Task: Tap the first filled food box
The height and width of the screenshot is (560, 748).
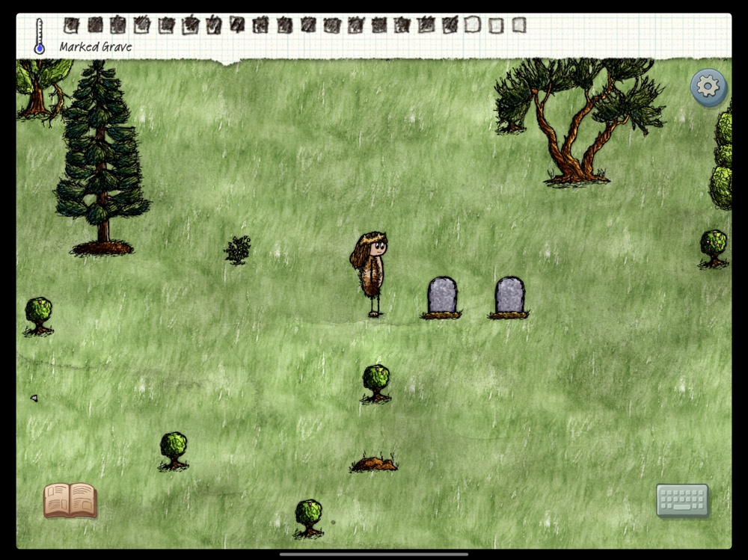Action: [x=71, y=25]
